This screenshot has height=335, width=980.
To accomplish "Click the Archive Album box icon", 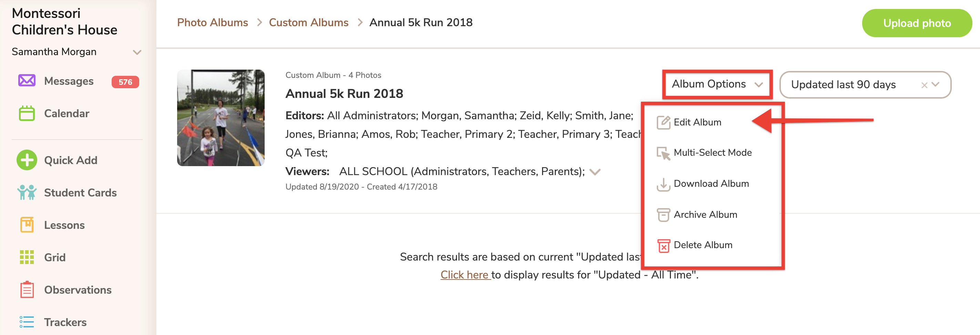I will pyautogui.click(x=663, y=215).
